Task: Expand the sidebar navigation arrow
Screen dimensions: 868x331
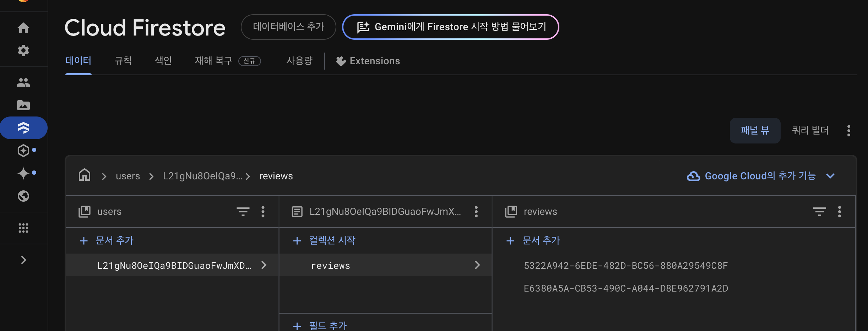Action: (x=23, y=260)
